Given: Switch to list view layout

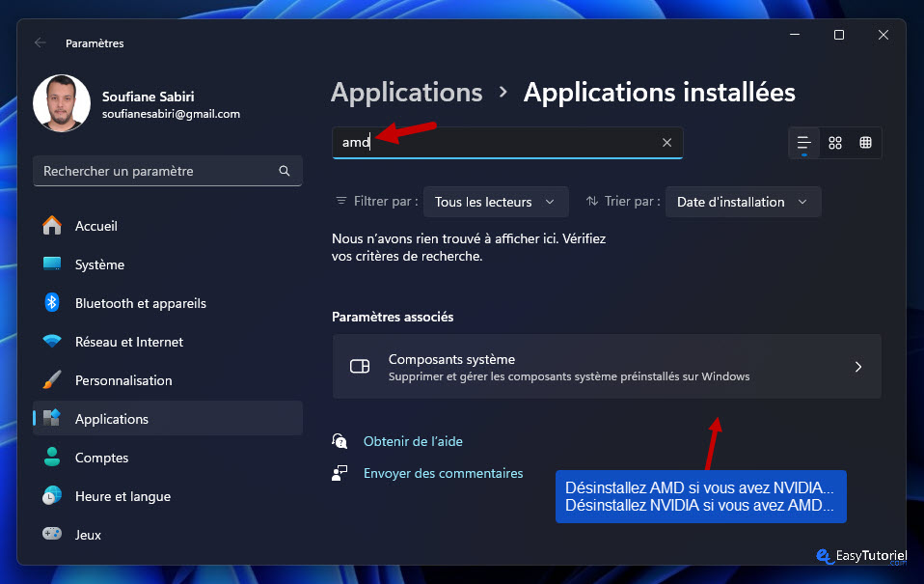Looking at the screenshot, I should click(803, 143).
